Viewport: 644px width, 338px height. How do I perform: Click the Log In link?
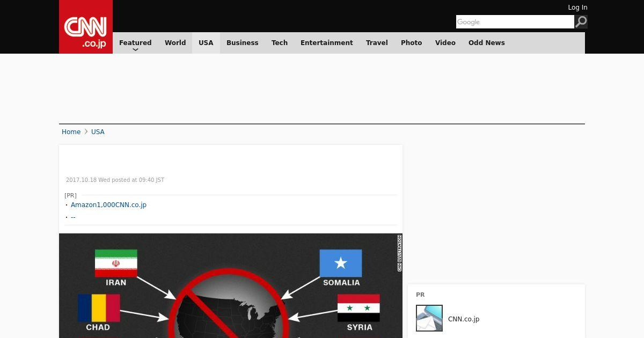577,8
